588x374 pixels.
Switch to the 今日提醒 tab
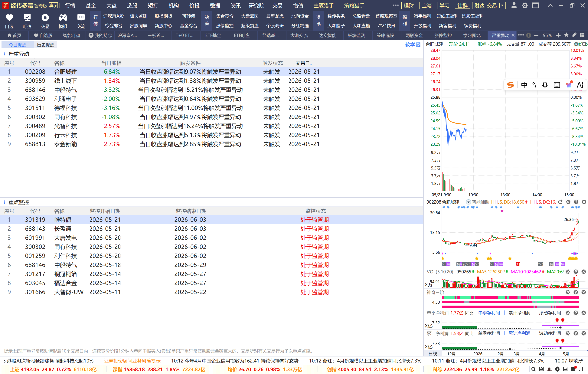click(x=17, y=45)
